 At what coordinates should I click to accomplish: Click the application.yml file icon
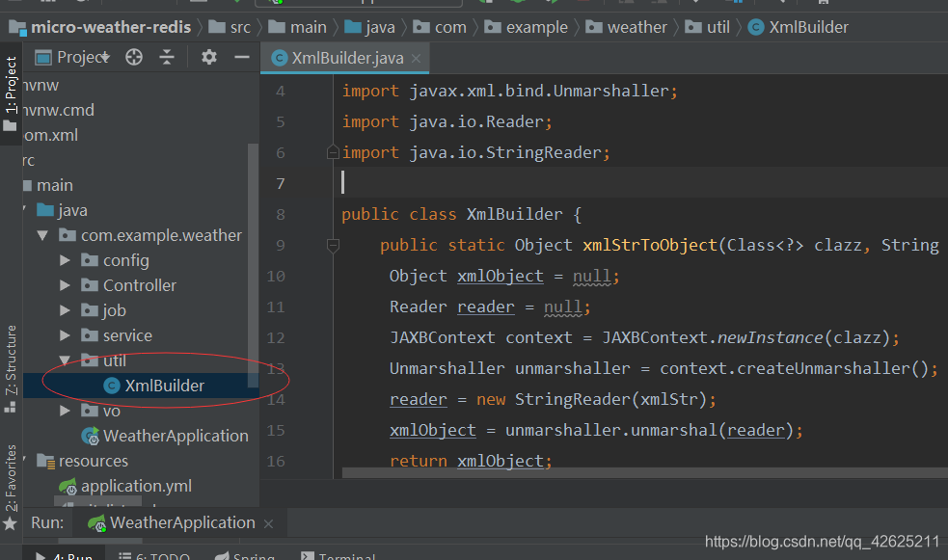68,486
